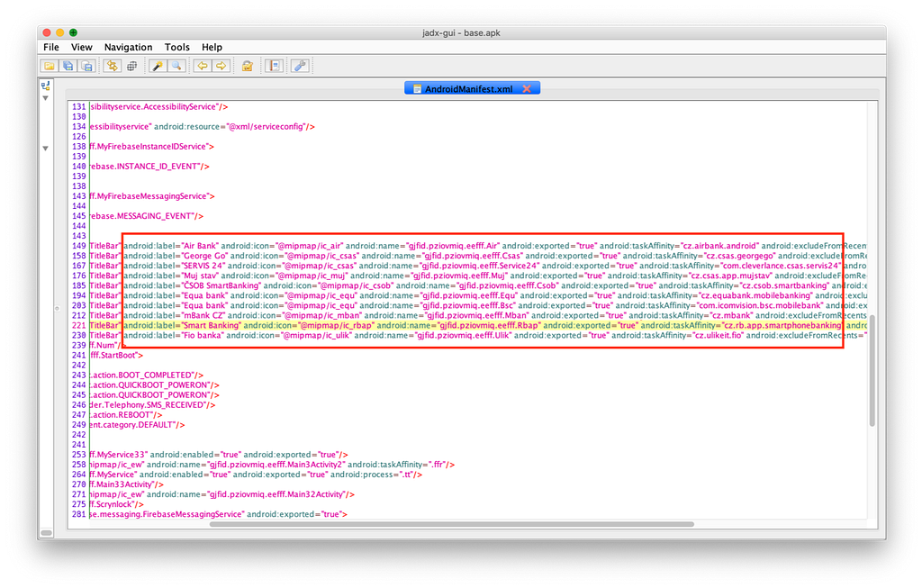Open the Help menu
This screenshot has height=588, width=922.
point(212,47)
